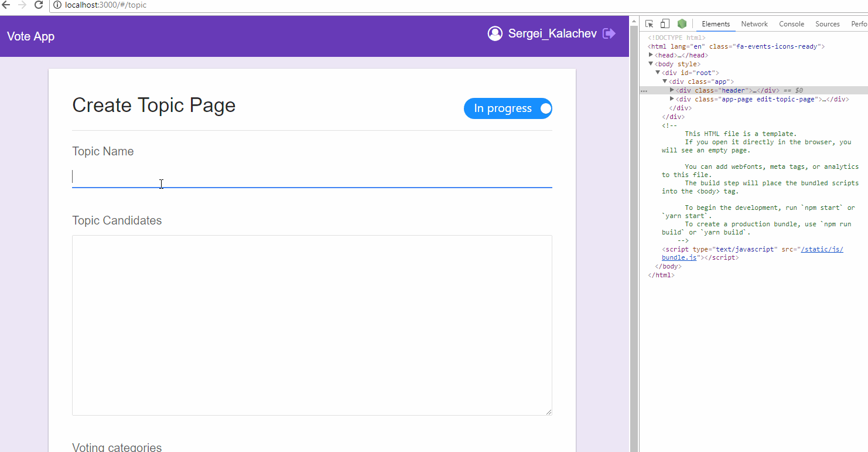Click the Create Topic Page heading
Viewport: 868px width, 452px height.
[154, 105]
